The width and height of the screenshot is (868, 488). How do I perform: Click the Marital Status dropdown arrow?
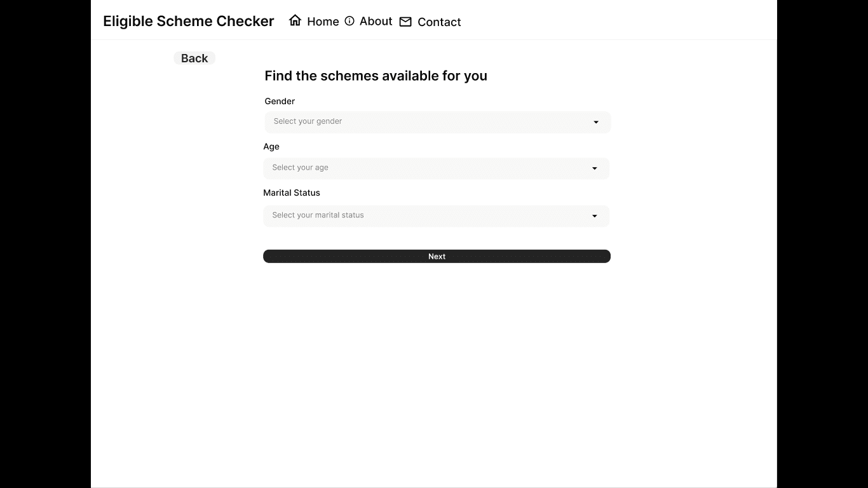coord(595,216)
